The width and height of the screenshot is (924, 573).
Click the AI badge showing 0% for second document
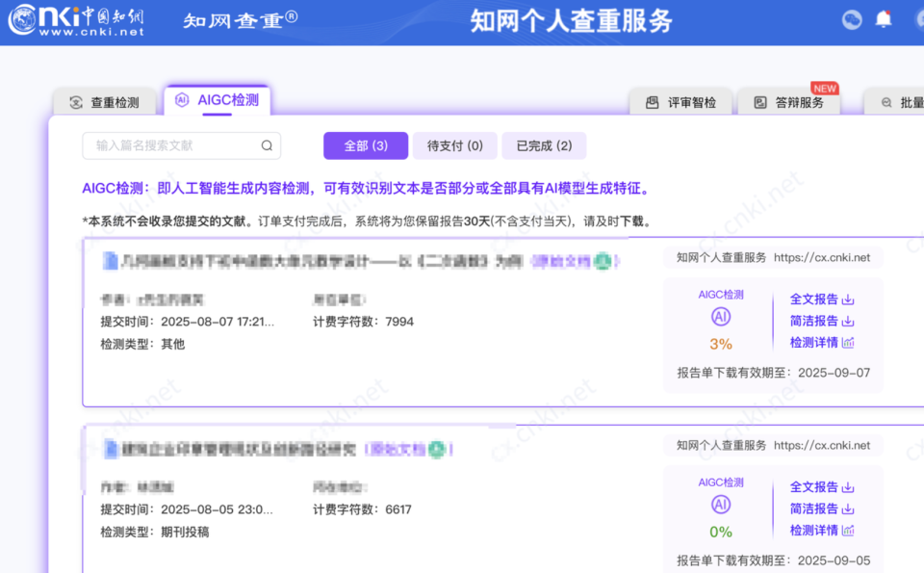click(720, 503)
